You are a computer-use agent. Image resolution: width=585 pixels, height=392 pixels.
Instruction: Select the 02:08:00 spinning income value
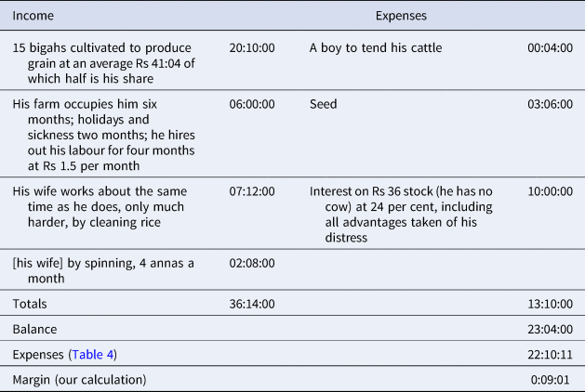[252, 263]
